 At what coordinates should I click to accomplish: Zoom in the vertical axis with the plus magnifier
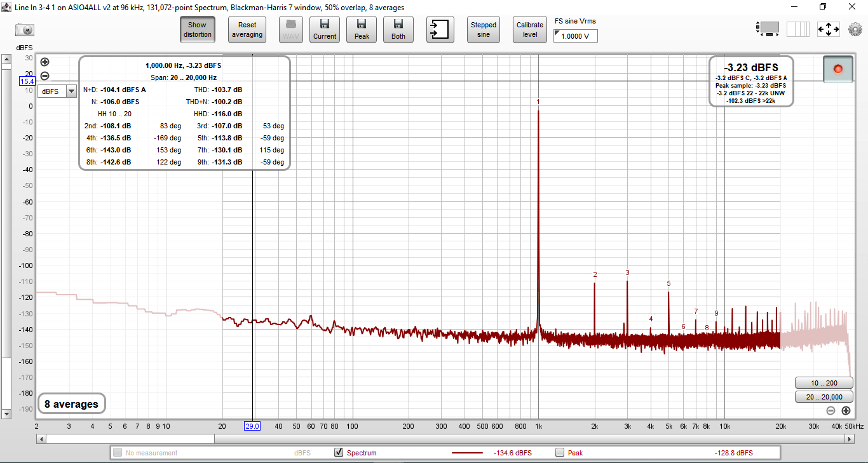[44, 62]
